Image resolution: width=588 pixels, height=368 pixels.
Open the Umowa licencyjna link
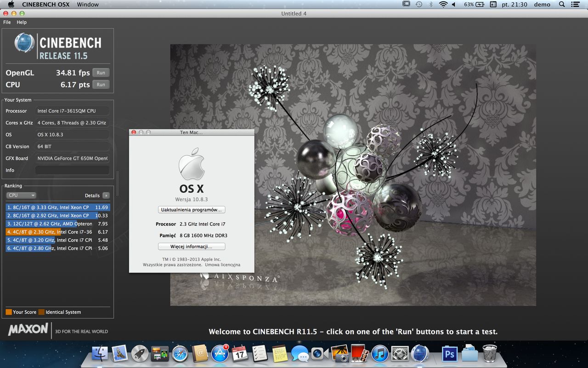(222, 264)
